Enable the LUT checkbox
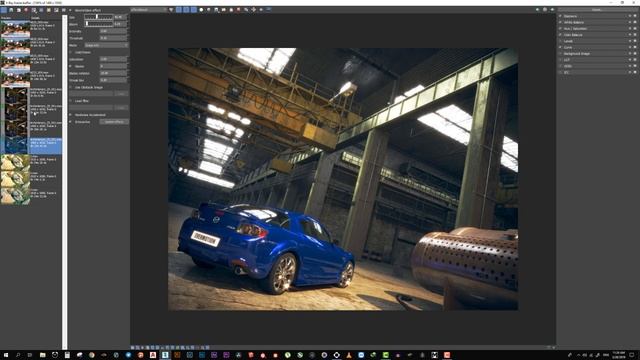This screenshot has height=360, width=640. pos(560,60)
